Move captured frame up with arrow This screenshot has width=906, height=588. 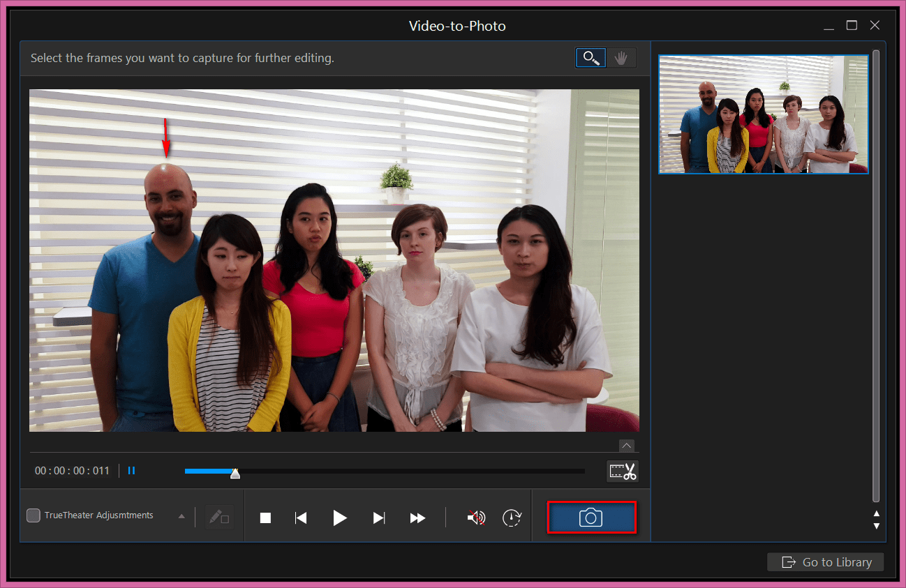(x=877, y=515)
